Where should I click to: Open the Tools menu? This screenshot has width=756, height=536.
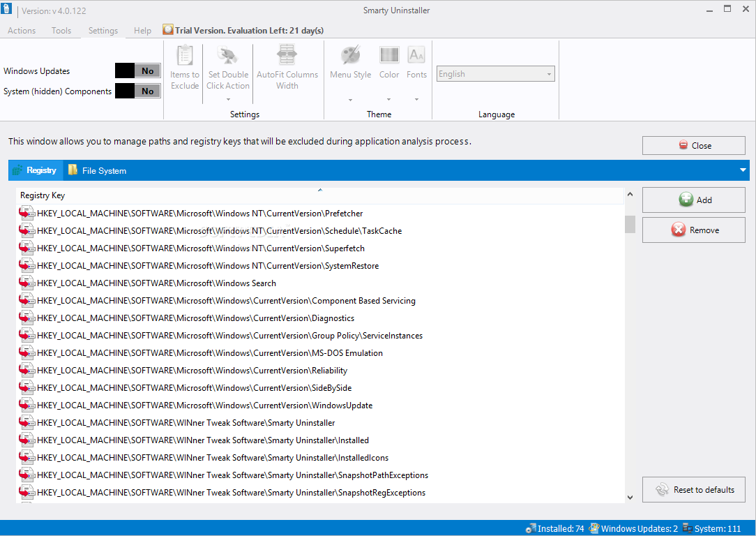61,31
